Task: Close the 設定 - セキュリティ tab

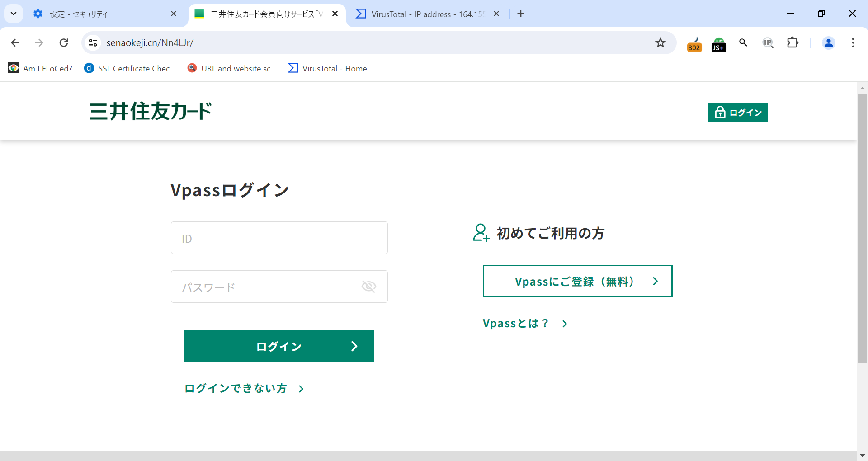Action: [174, 14]
